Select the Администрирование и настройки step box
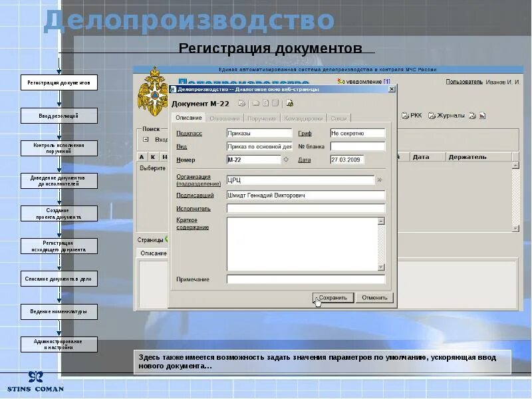532x399 pixels. [x=59, y=344]
